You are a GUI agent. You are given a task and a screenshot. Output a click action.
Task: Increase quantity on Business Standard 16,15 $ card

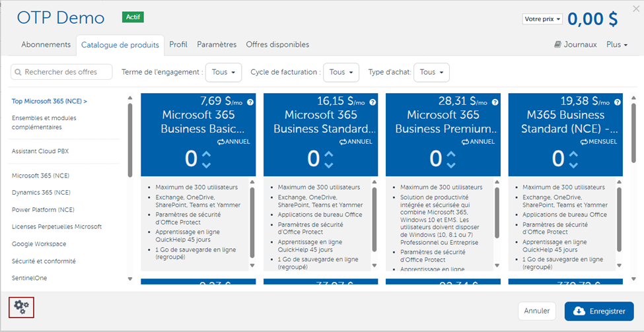pyautogui.click(x=328, y=154)
